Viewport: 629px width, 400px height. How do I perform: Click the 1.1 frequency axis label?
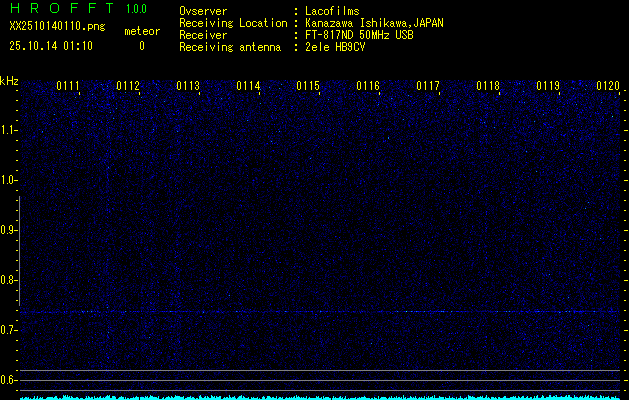click(x=9, y=130)
